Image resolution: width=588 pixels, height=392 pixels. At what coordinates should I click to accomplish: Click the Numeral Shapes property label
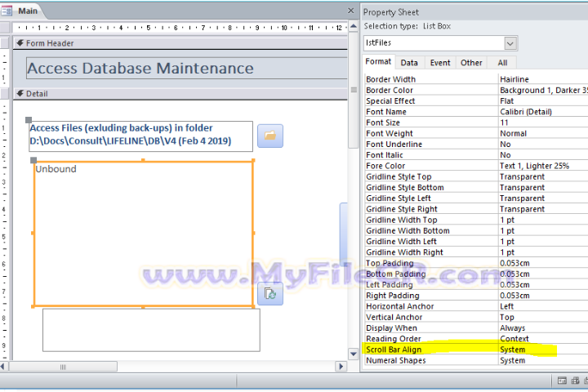click(x=396, y=360)
